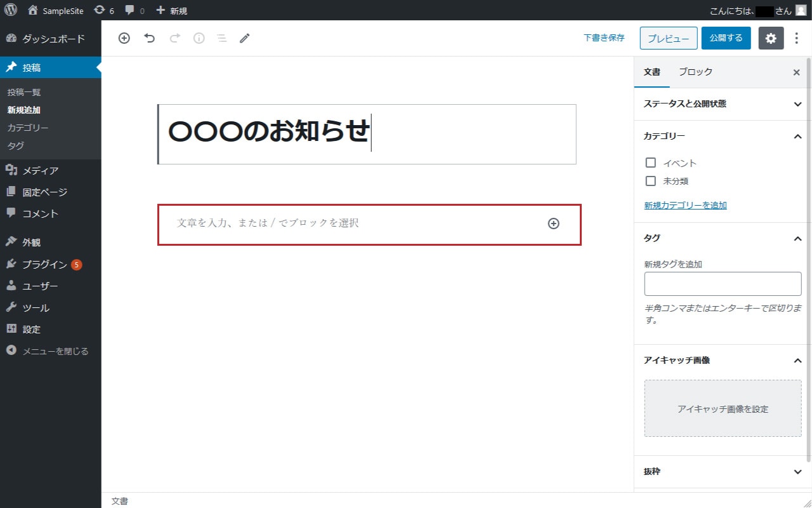Click the pencil edit mode icon
The image size is (812, 508).
click(245, 38)
